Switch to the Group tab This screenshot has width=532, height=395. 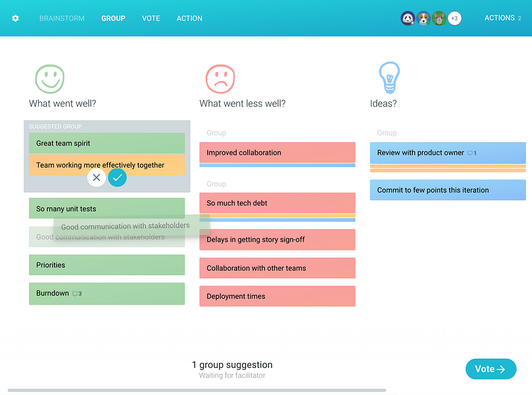tap(113, 18)
